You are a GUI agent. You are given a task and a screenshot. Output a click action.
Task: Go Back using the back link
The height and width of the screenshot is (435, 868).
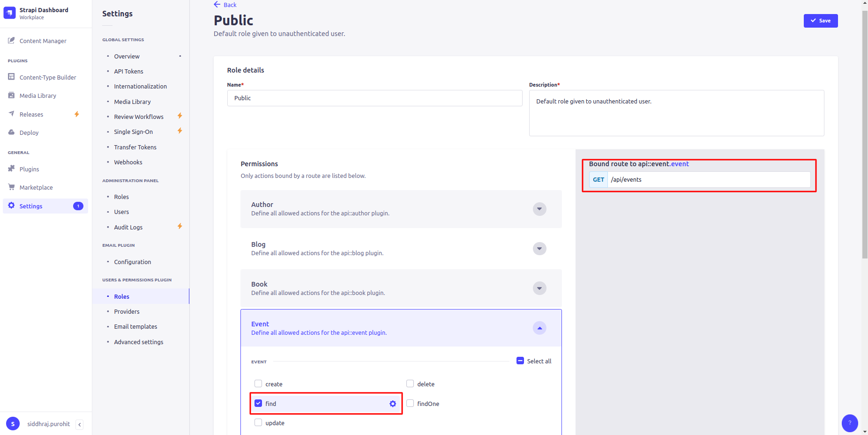[225, 5]
